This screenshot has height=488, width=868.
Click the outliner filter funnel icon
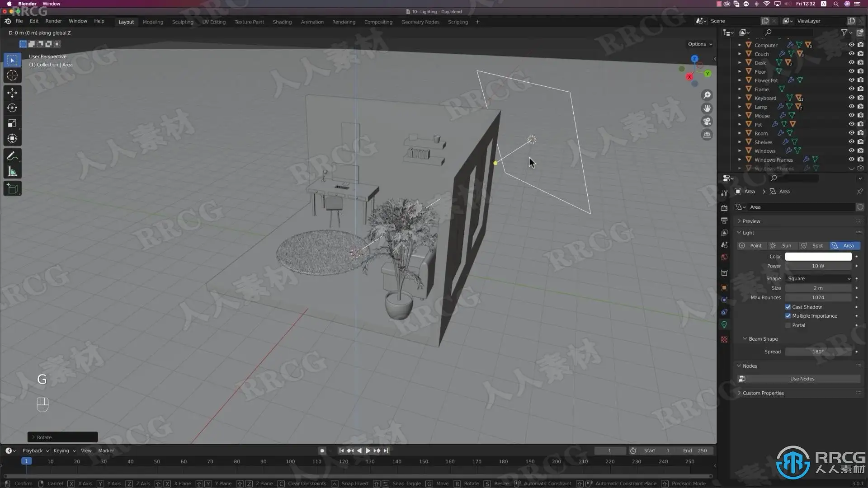(x=844, y=33)
